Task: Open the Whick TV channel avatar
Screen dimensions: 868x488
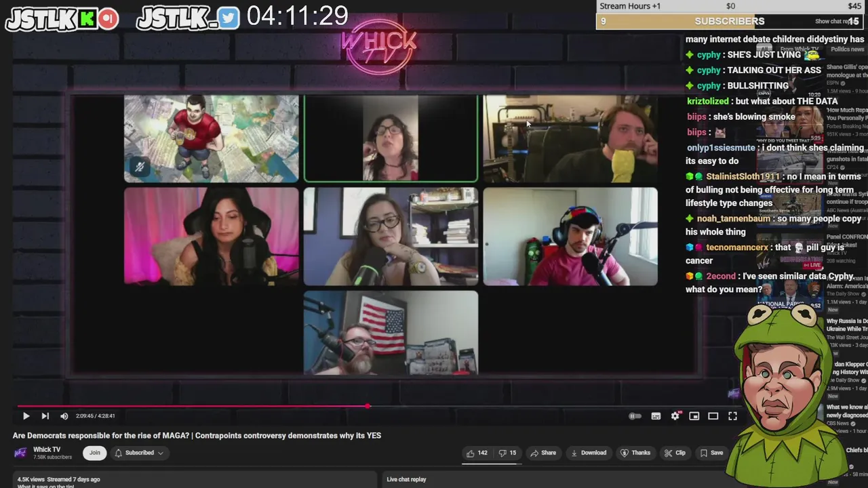Action: (x=20, y=453)
